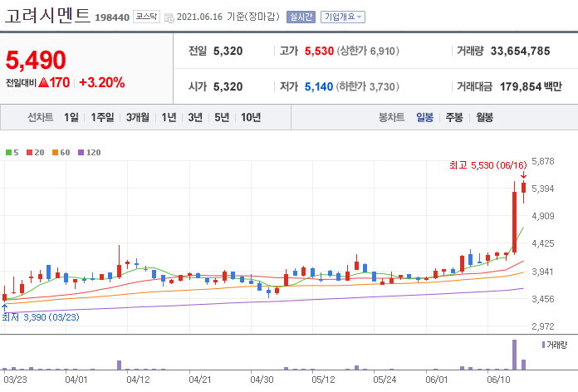Click the 최고 5,530 (06/16) chart label
The width and height of the screenshot is (578, 392).
[488, 165]
